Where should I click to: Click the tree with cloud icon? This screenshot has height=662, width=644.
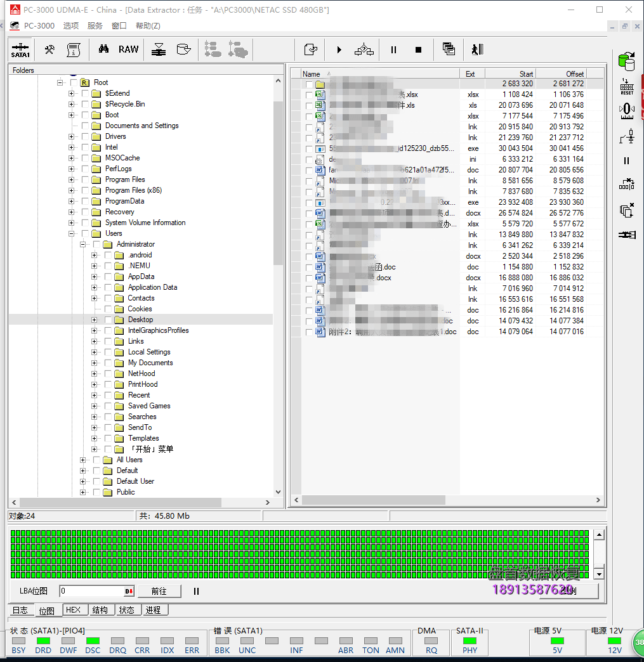(x=238, y=49)
